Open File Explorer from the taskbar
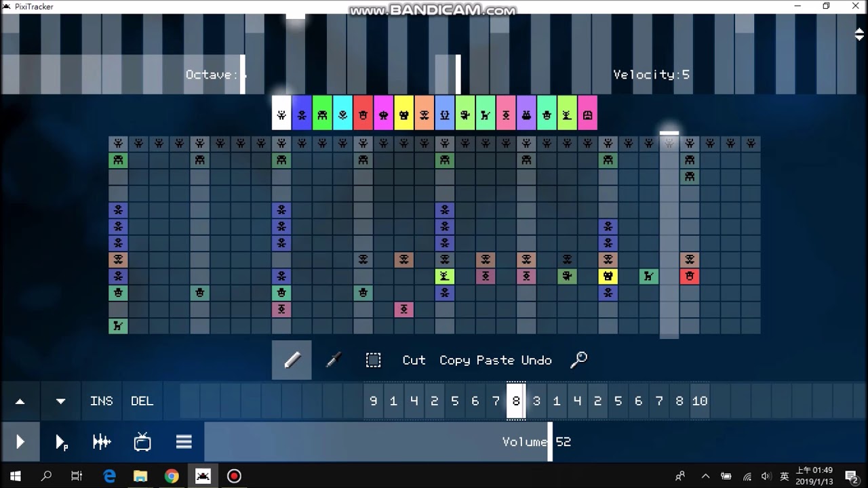 [140, 476]
